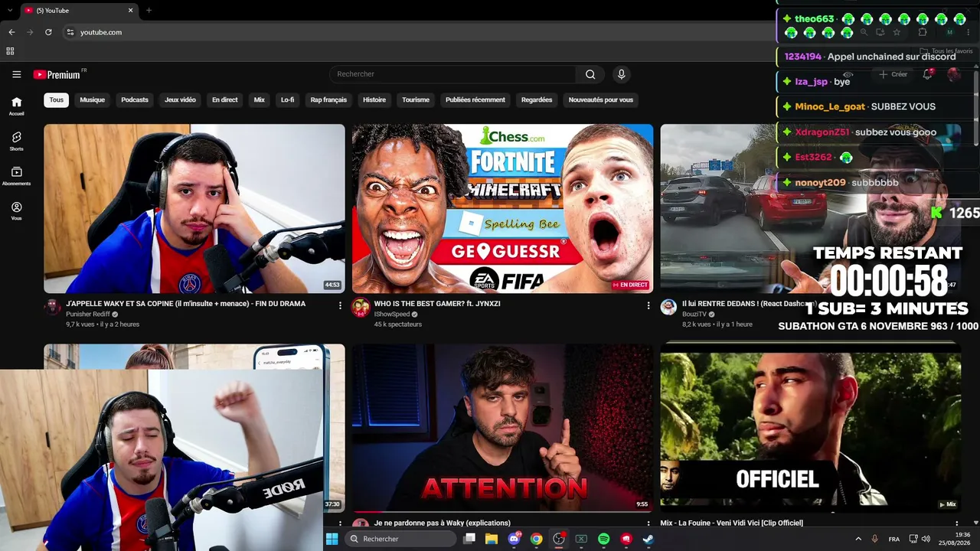Viewport: 980px width, 551px height.
Task: Open YouTube notifications bell
Action: point(927,74)
